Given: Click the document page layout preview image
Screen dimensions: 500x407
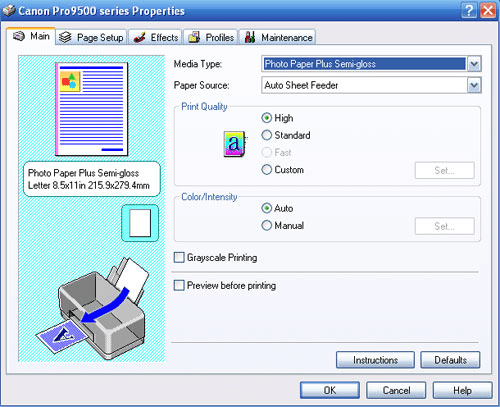Looking at the screenshot, I should [x=91, y=109].
